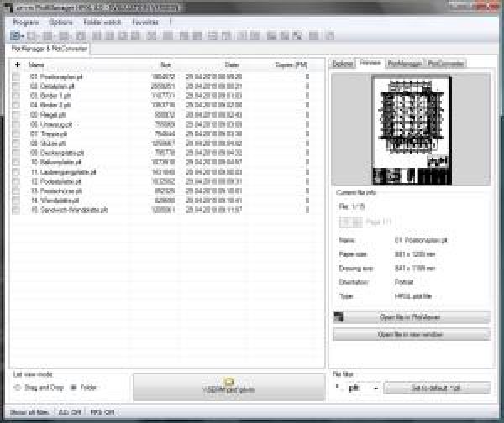Image resolution: width=504 pixels, height=423 pixels.
Task: Tick the checkbox for 02. Detailplan.plt
Action: tap(16, 86)
